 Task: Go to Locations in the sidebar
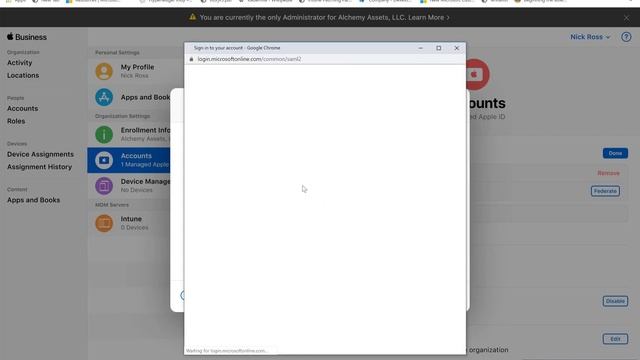click(x=23, y=76)
